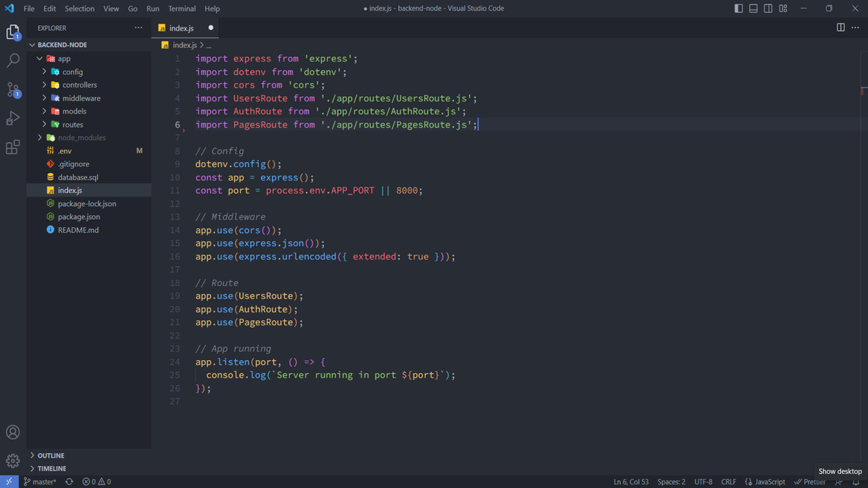The width and height of the screenshot is (868, 488).
Task: Toggle the Primary Side Bar visibility control
Action: [x=738, y=8]
